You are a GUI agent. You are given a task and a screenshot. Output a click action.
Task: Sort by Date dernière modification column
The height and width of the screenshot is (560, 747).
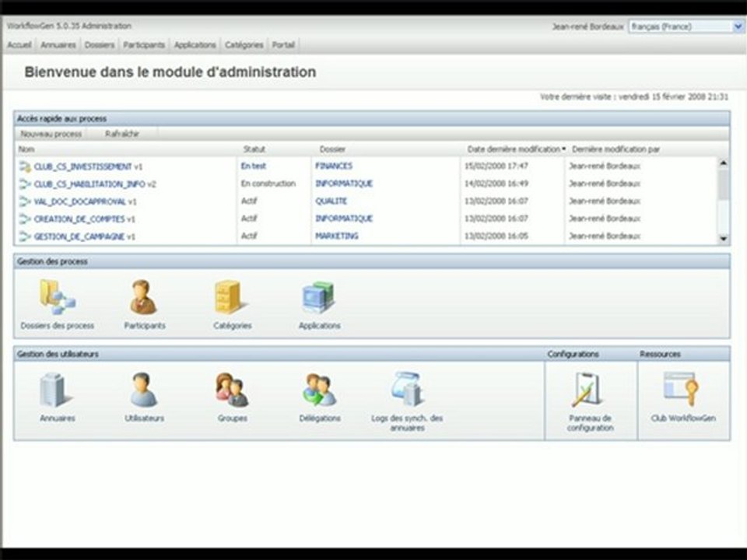(516, 149)
